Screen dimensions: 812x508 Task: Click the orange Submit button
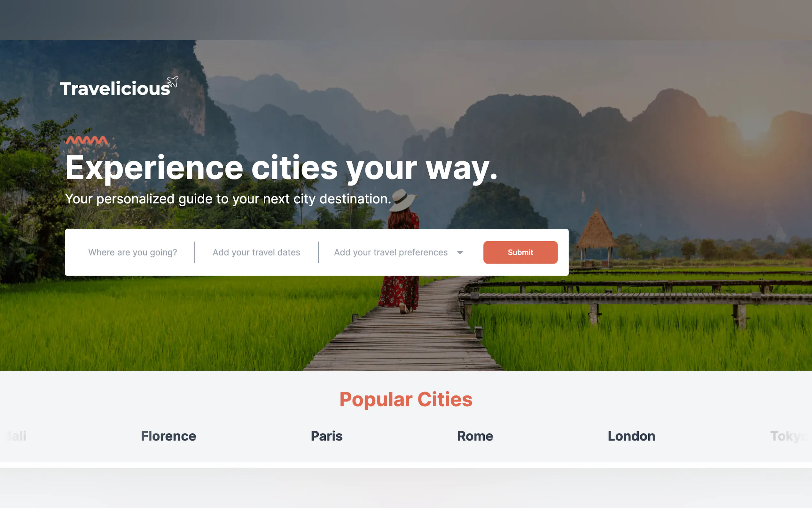point(520,252)
